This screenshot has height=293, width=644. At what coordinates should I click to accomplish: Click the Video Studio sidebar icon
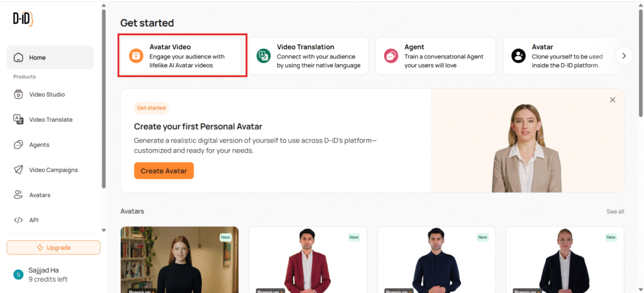coord(18,94)
